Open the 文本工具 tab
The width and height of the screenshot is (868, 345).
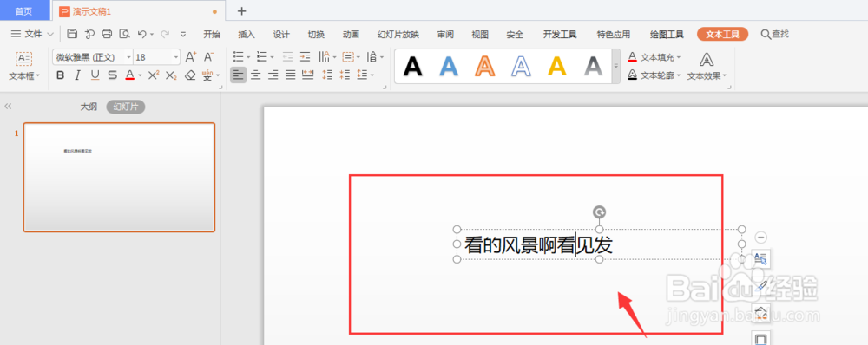pos(722,35)
